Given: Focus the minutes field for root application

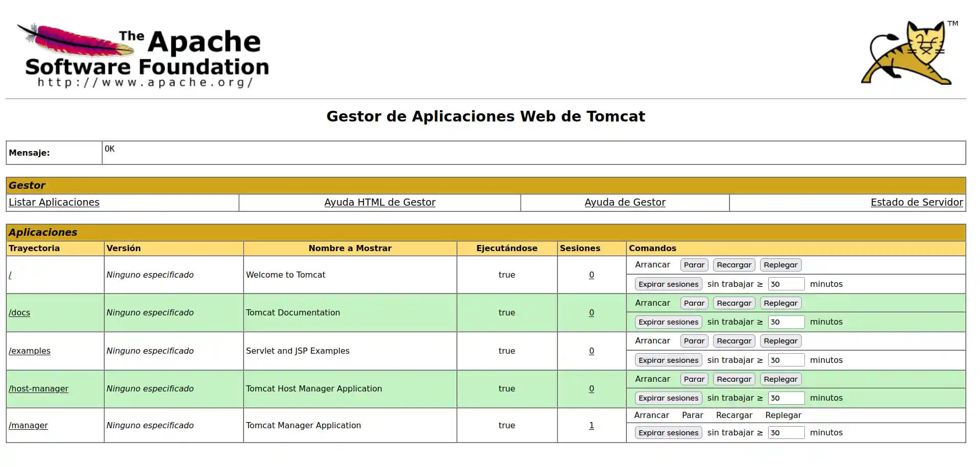Looking at the screenshot, I should [x=786, y=284].
